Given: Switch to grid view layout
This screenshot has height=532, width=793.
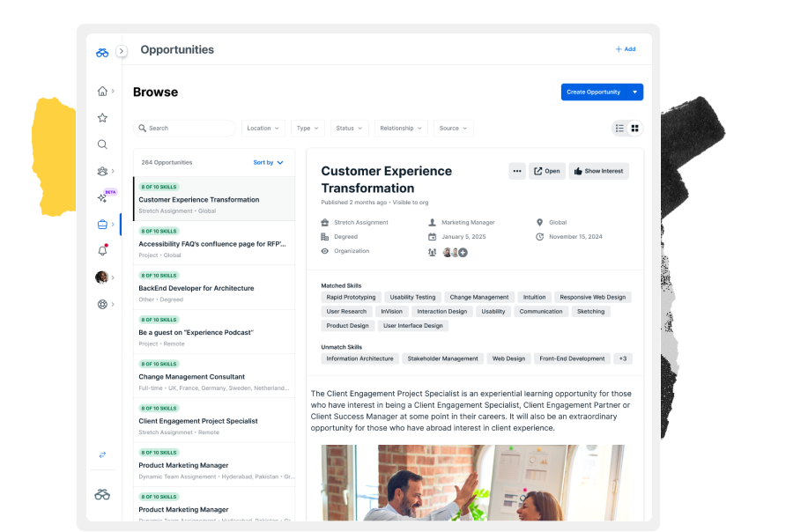Looking at the screenshot, I should tap(634, 129).
